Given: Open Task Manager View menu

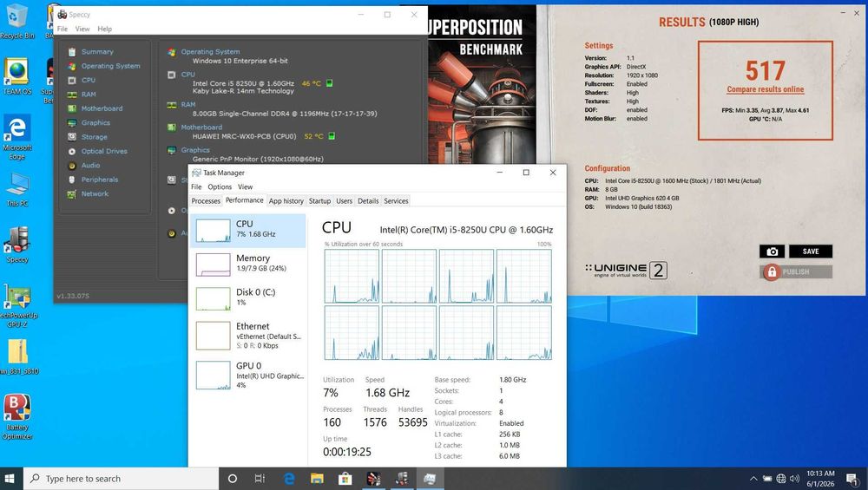Looking at the screenshot, I should (246, 187).
